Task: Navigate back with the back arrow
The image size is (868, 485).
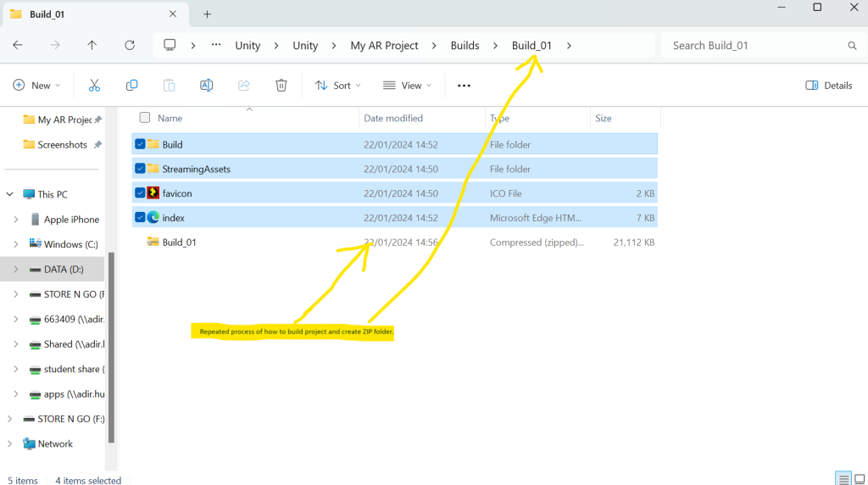Action: (18, 46)
